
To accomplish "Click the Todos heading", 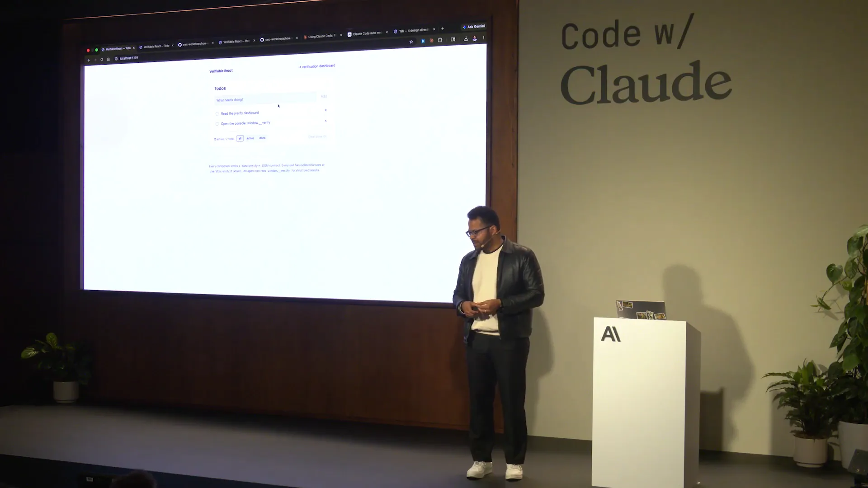I will pyautogui.click(x=220, y=89).
